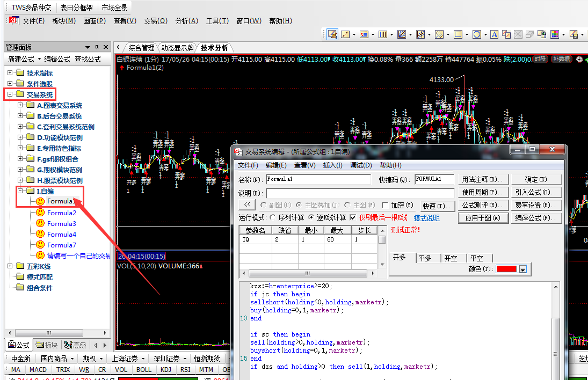Click the 确定(K) button
Viewport: 588px width, 380px height.
536,179
